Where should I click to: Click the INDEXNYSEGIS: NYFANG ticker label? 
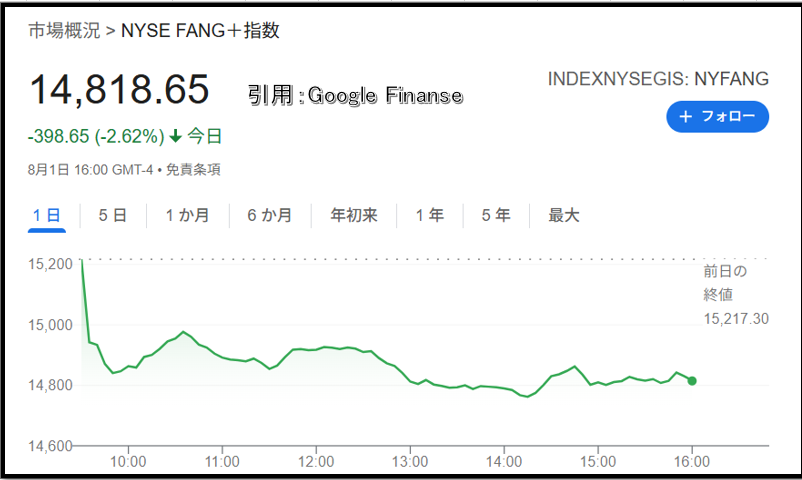658,79
